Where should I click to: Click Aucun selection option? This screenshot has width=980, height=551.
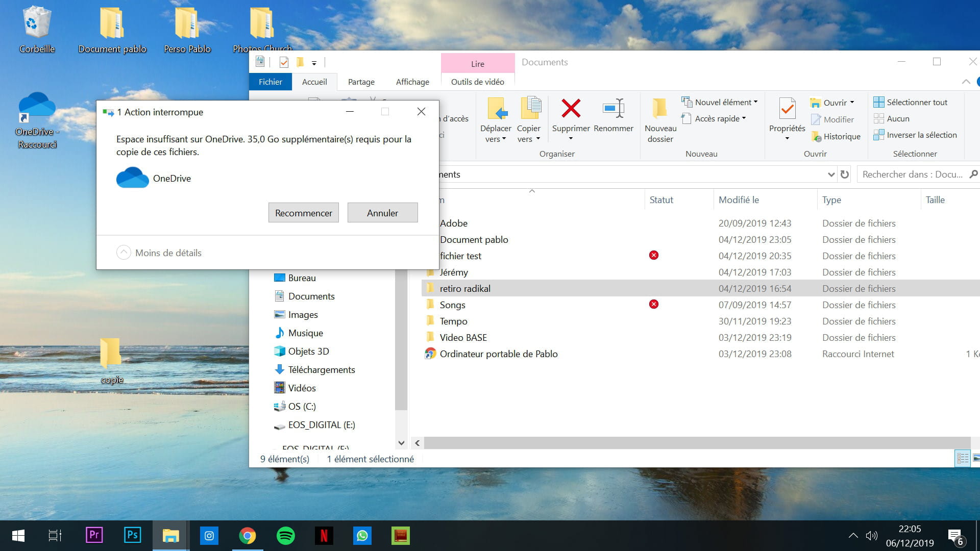click(892, 118)
